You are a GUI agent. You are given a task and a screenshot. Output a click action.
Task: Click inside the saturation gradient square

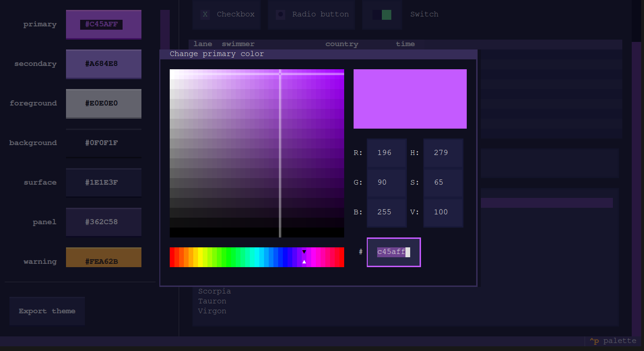click(x=257, y=153)
